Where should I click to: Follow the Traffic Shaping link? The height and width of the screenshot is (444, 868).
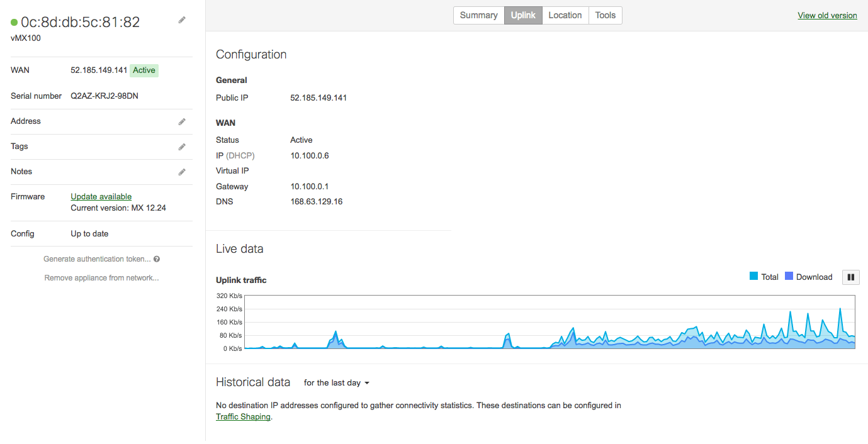point(243,417)
